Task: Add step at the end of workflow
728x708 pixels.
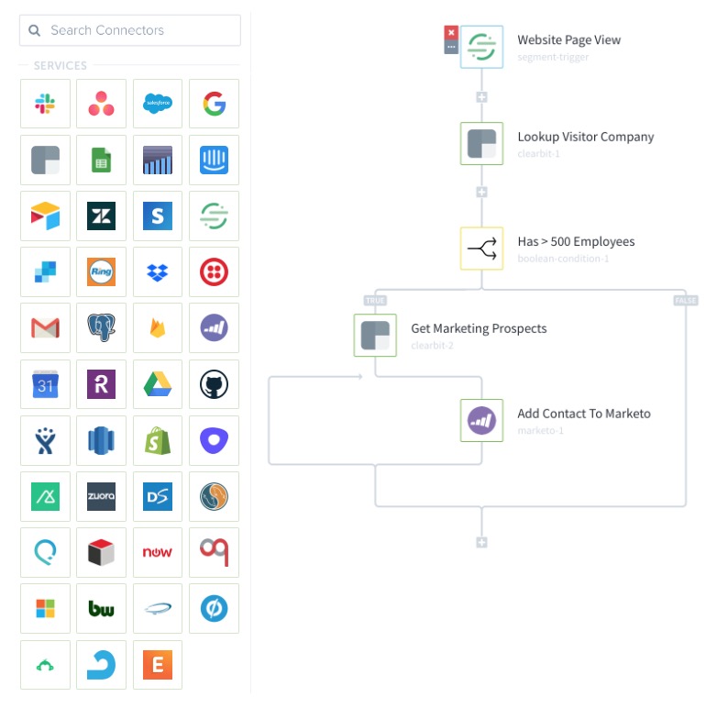Action: coord(481,542)
